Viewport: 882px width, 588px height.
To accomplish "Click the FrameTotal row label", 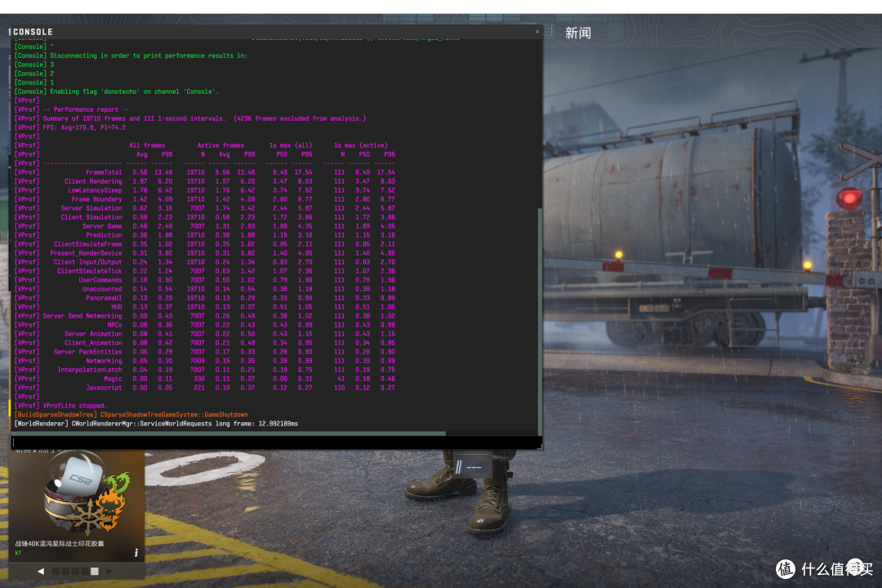I will tap(104, 173).
